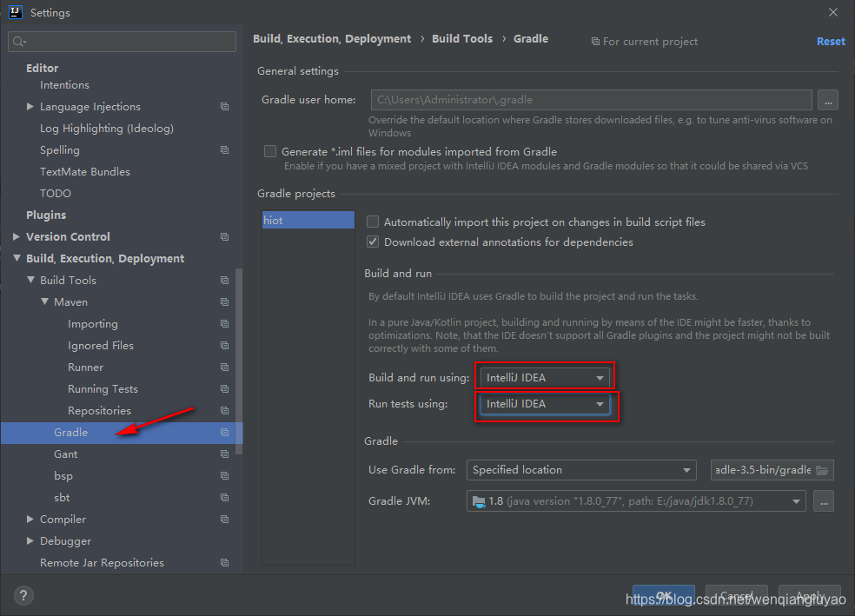Collapse the Maven tree node

pyautogui.click(x=44, y=301)
